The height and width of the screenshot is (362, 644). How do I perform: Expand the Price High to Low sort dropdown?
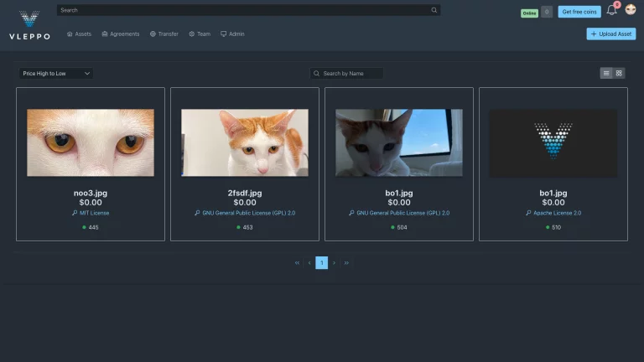(x=56, y=74)
